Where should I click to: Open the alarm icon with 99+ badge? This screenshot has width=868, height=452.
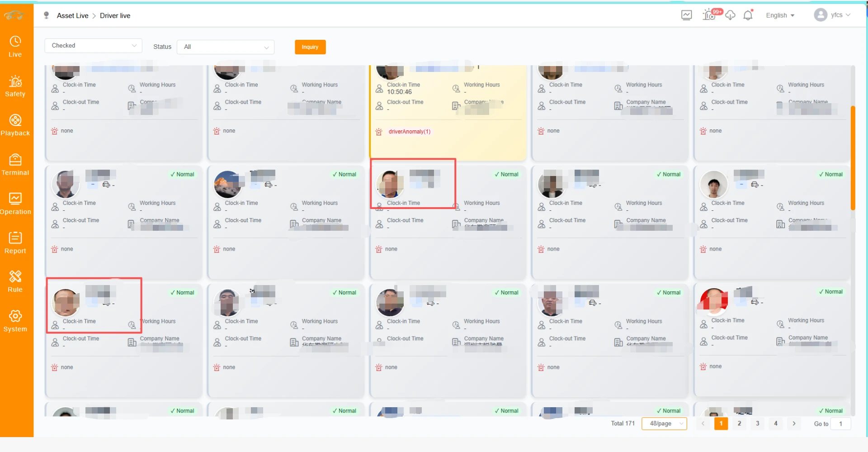click(709, 15)
